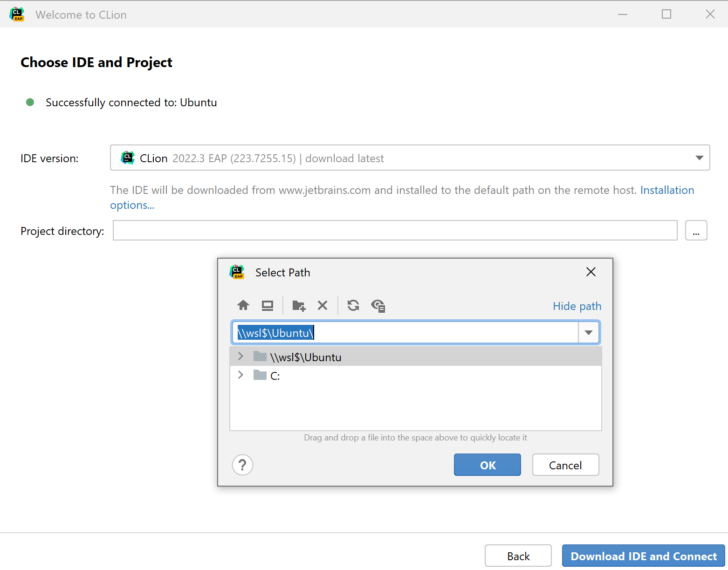Open the Installation options link
This screenshot has height=570, width=728.
pyautogui.click(x=667, y=190)
